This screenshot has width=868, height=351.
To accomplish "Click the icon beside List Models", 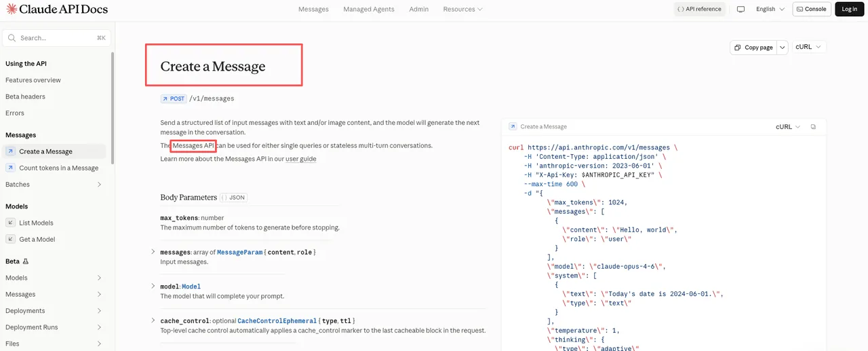I will pos(11,223).
